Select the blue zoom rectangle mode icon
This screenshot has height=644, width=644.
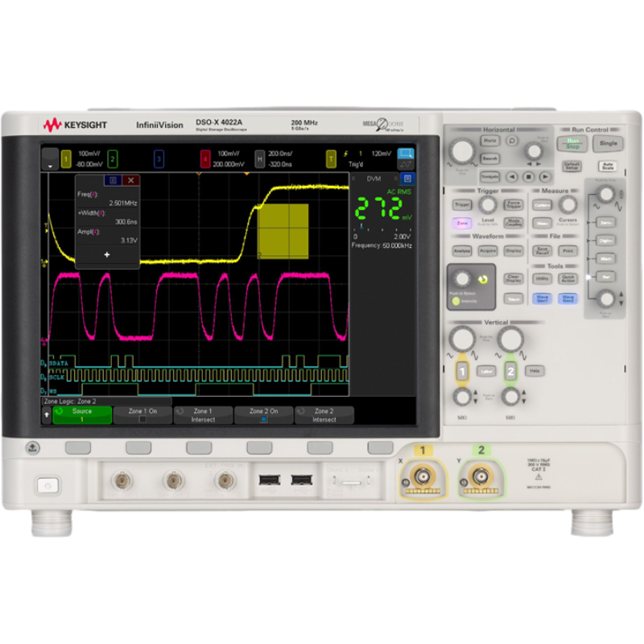(x=406, y=153)
